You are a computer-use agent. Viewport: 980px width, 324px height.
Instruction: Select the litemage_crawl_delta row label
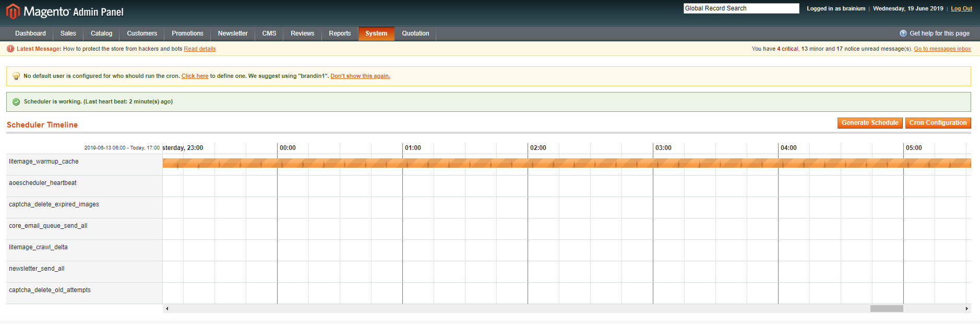point(38,247)
